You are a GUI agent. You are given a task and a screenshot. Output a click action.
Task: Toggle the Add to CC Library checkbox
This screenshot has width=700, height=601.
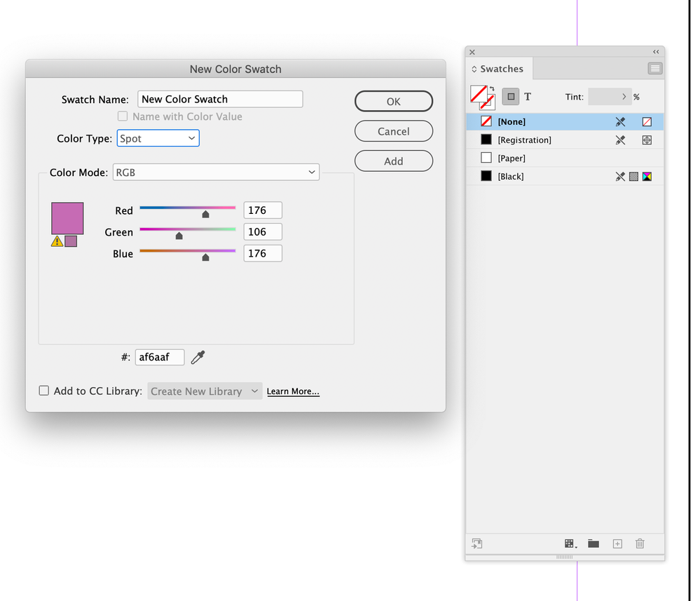(x=44, y=391)
